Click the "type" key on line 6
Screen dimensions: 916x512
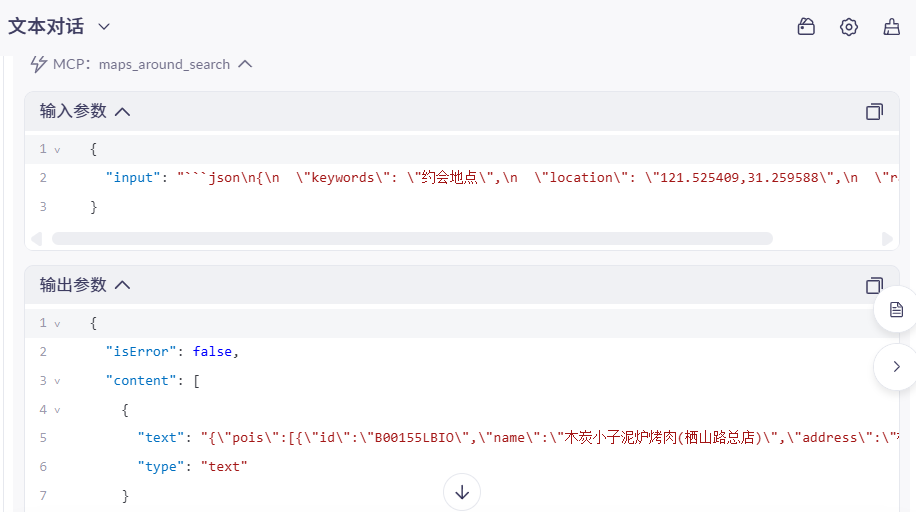(161, 466)
